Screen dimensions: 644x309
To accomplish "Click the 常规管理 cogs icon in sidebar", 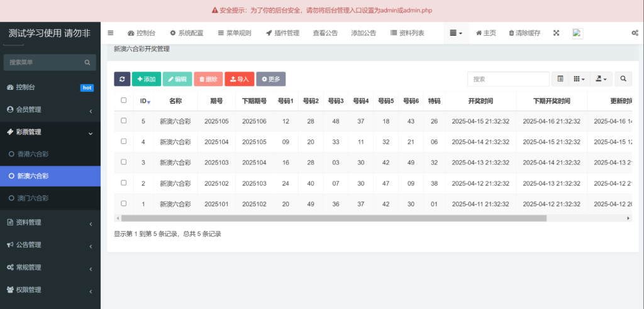I will pyautogui.click(x=10, y=267).
